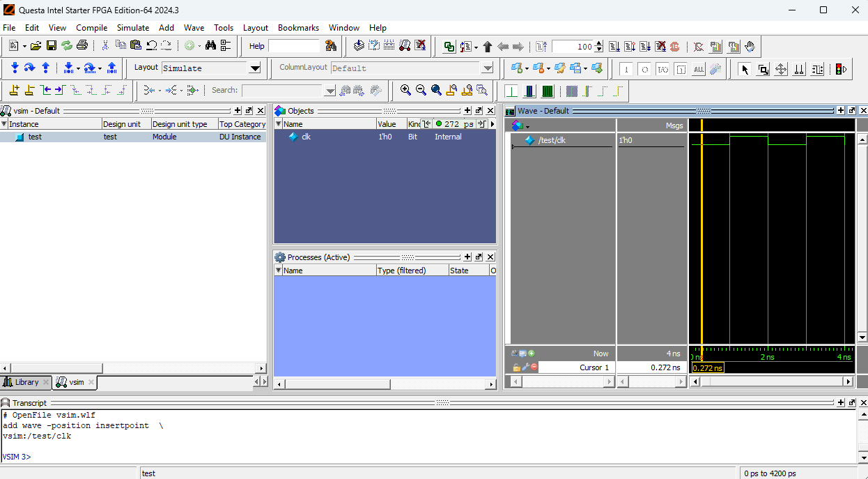The width and height of the screenshot is (868, 479).
Task: Click the Print icon in the toolbar
Action: coord(82,46)
